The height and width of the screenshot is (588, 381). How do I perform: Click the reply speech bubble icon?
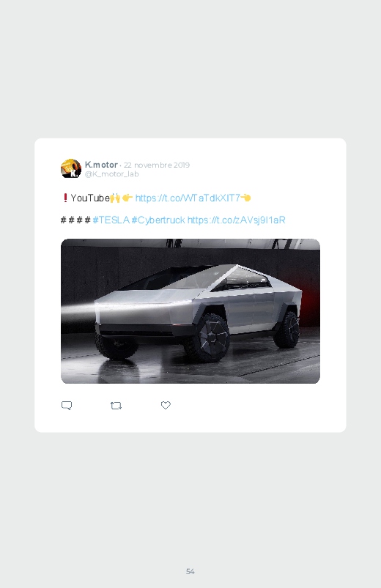click(x=67, y=406)
